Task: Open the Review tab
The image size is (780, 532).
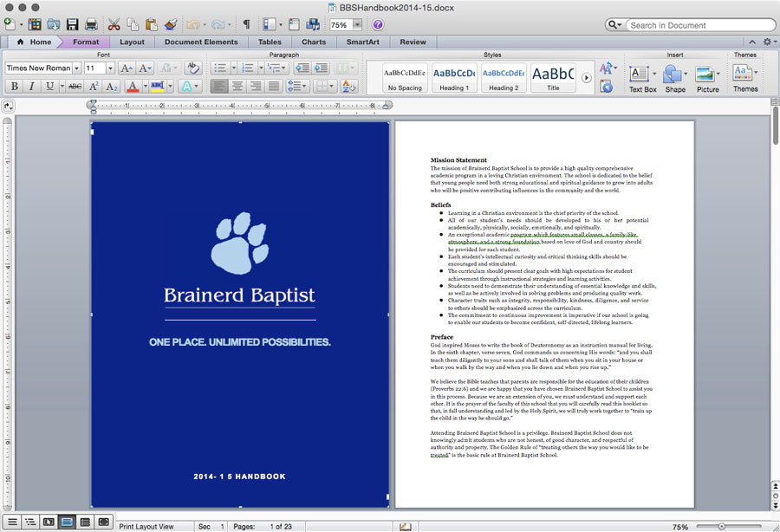Action: [413, 42]
